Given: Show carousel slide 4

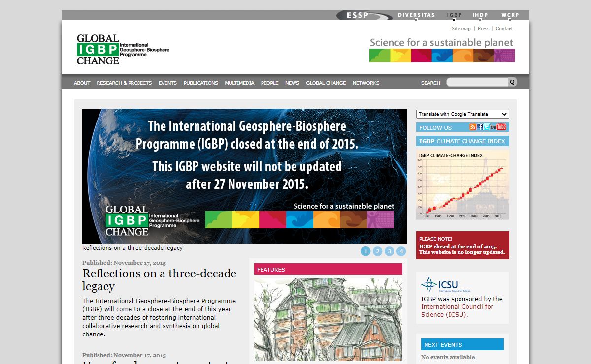Looking at the screenshot, I should pos(401,251).
